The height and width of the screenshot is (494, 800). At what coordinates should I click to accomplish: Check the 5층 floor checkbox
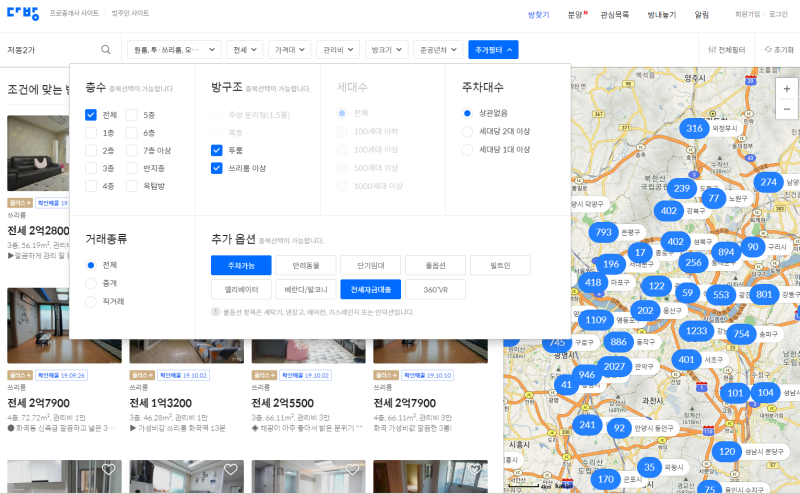pos(132,115)
